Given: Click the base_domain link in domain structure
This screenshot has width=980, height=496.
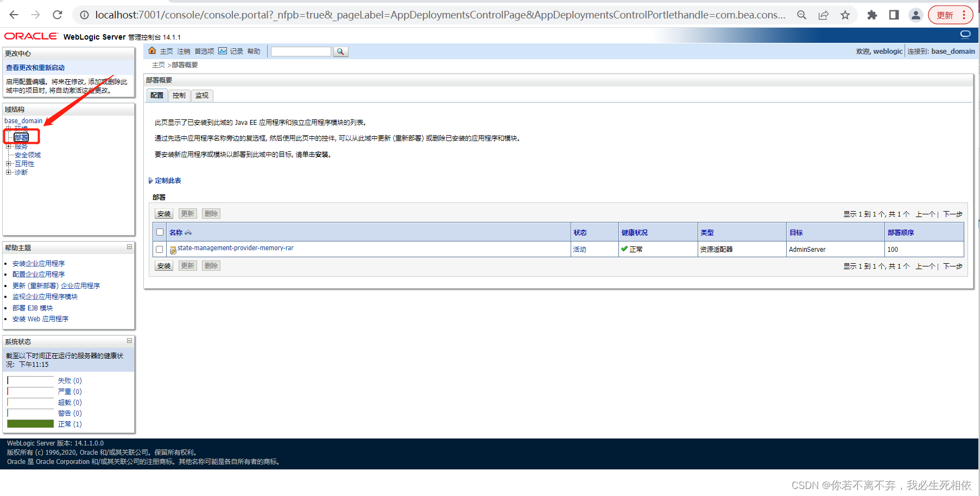Looking at the screenshot, I should 23,121.
